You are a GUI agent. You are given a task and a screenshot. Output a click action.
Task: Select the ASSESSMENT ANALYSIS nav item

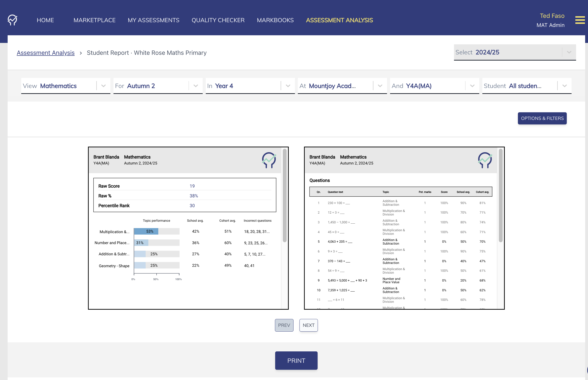(x=339, y=20)
